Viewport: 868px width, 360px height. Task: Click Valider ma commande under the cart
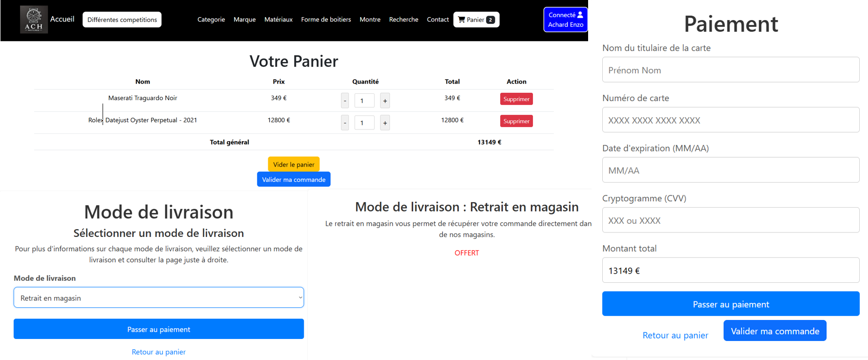294,179
